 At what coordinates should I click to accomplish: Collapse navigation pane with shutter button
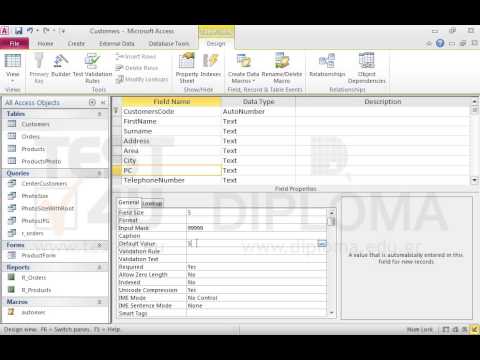click(x=103, y=102)
